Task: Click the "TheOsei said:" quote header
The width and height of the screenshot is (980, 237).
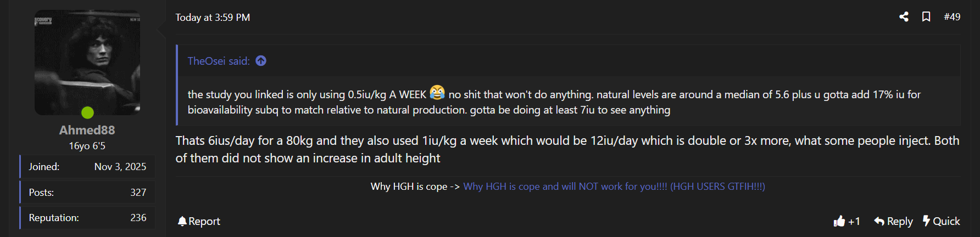Action: coord(219,61)
